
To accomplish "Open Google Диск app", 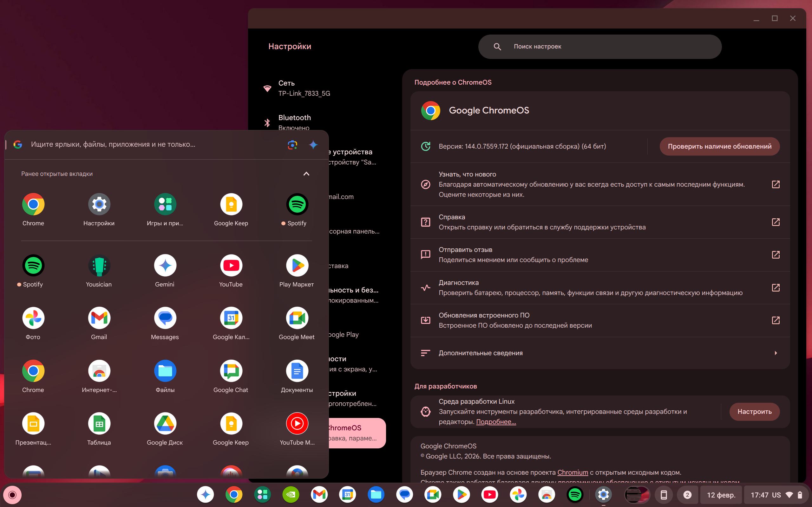I will click(x=165, y=424).
